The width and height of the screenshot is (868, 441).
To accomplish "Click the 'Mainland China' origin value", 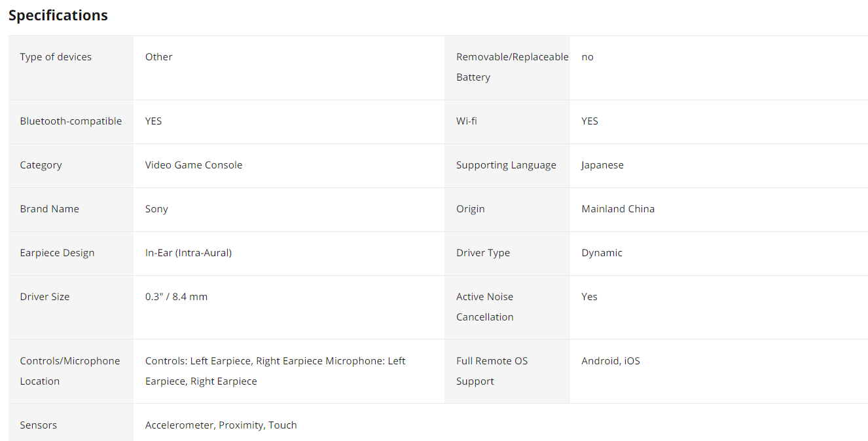I will point(618,209).
